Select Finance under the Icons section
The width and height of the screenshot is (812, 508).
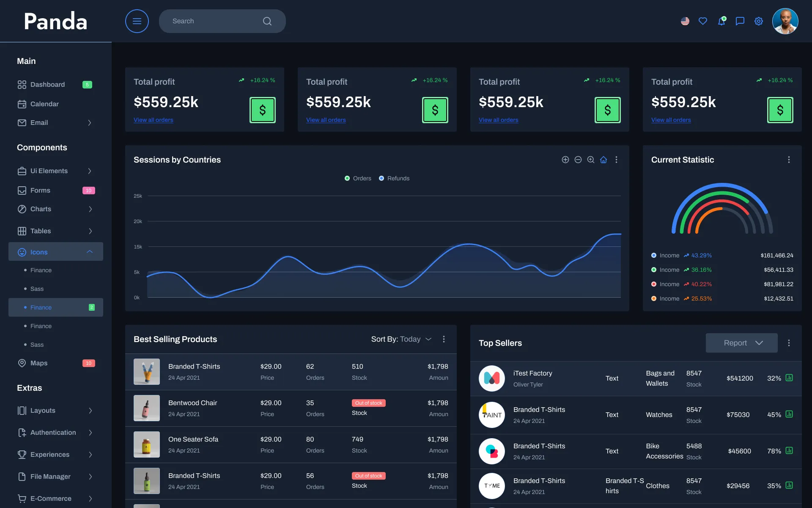[41, 270]
